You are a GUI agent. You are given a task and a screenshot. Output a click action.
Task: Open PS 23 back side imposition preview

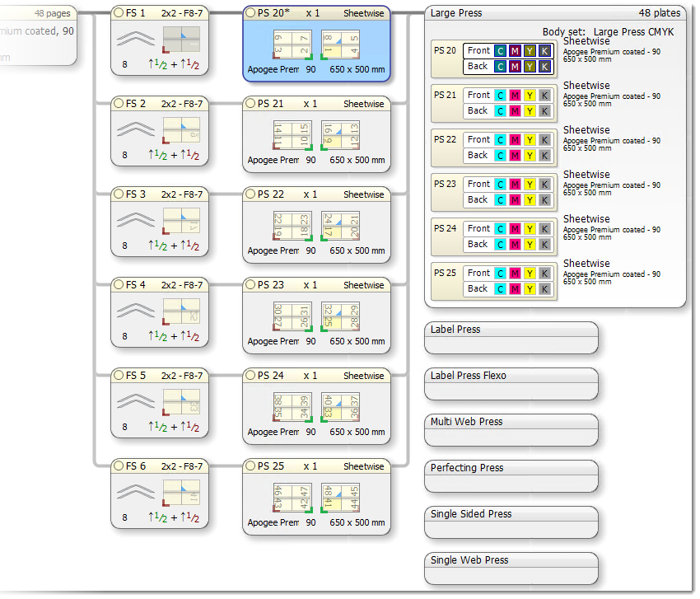pos(340,316)
